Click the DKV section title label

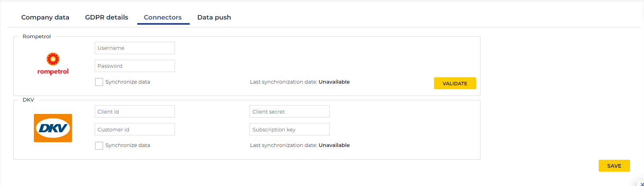pos(28,100)
